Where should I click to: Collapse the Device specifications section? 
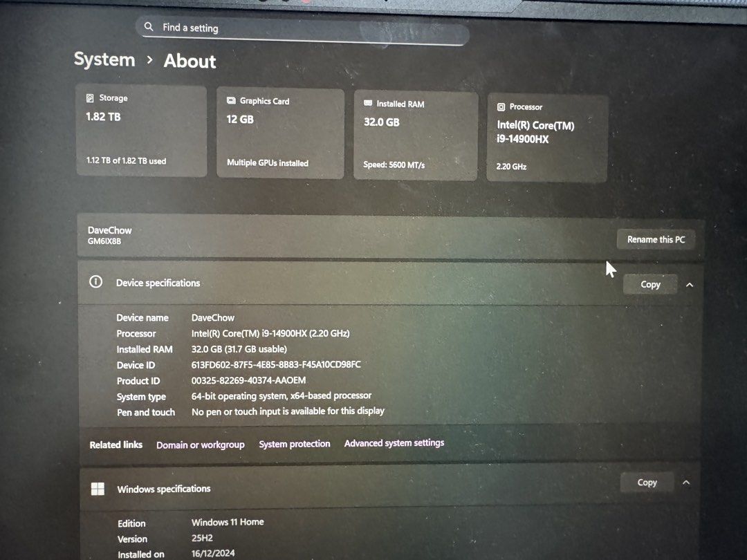(x=690, y=285)
